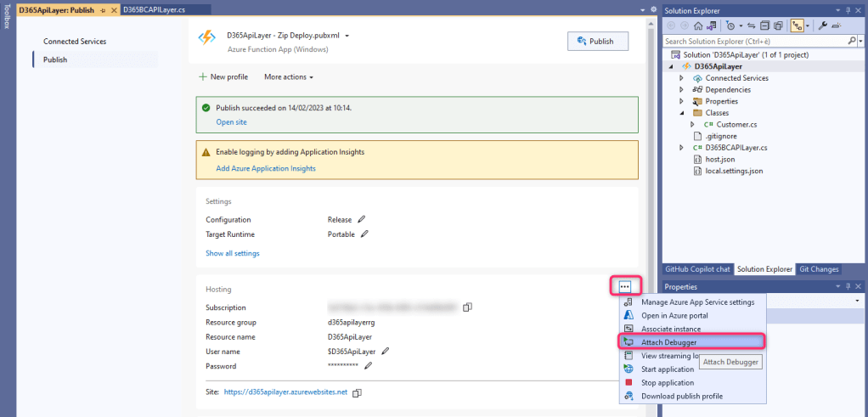
Task: Copy the site URL using copy icon
Action: click(x=357, y=392)
